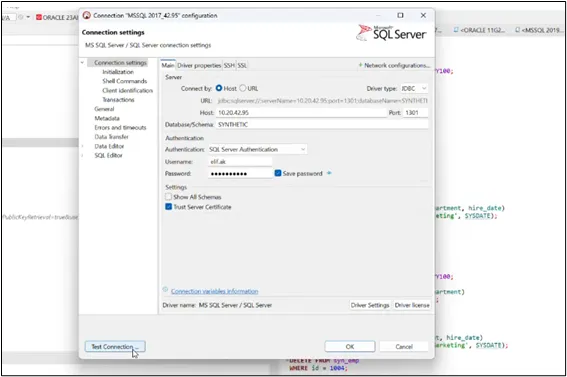Open the Driver type JDBC dropdown
The height and width of the screenshot is (377, 567).
[414, 89]
